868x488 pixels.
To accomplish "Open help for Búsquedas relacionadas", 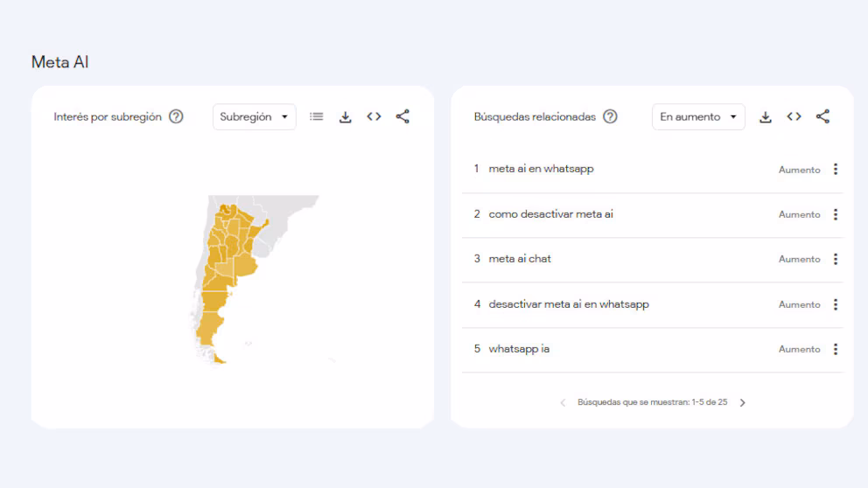I will pos(610,116).
